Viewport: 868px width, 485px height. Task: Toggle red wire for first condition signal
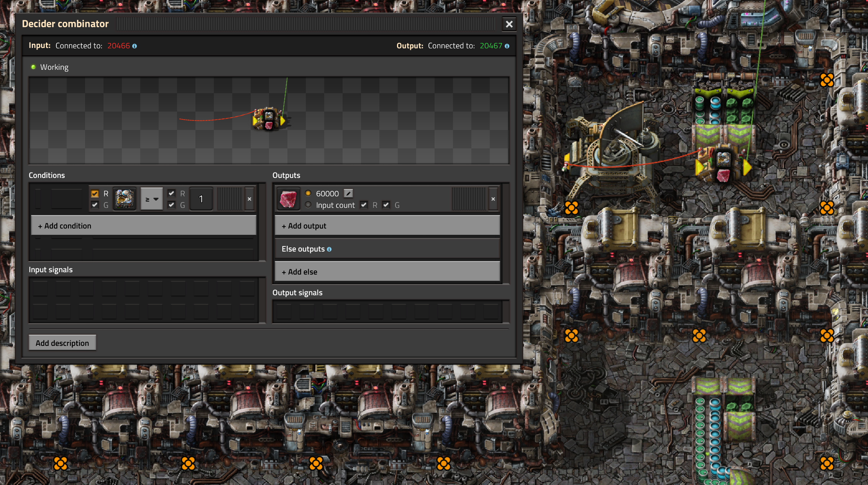(x=95, y=194)
